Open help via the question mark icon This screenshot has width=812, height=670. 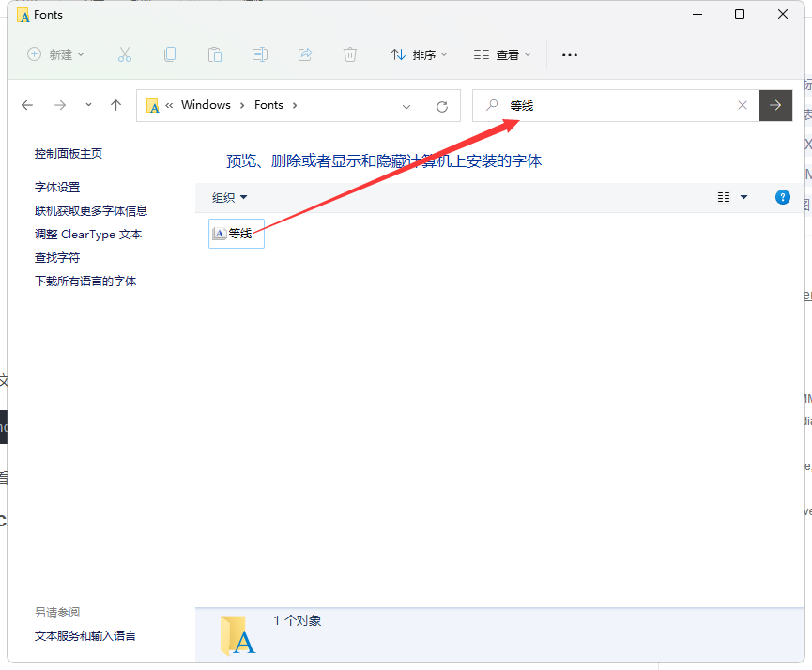(x=782, y=197)
